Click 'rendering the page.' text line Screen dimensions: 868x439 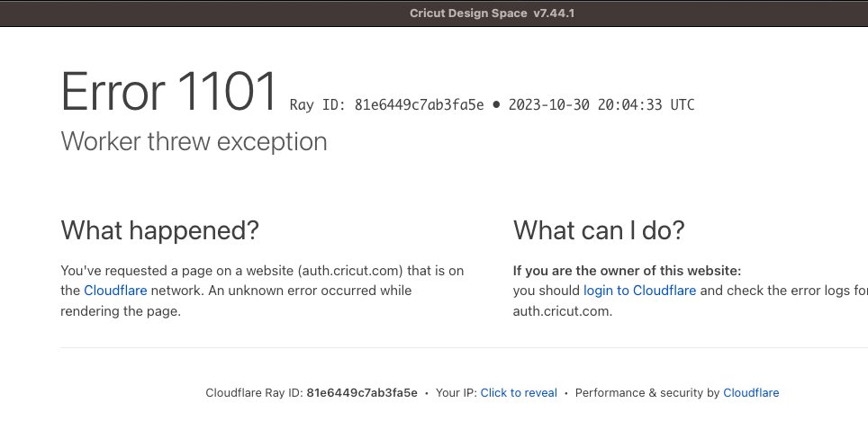[x=121, y=311]
